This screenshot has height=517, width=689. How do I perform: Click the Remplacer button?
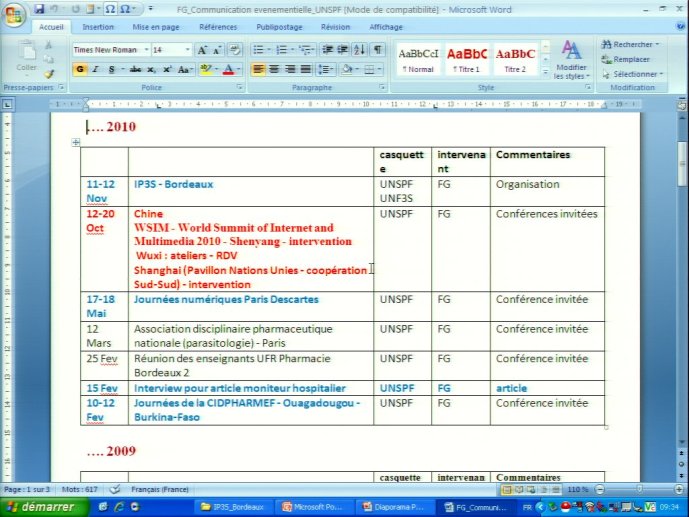pos(626,59)
